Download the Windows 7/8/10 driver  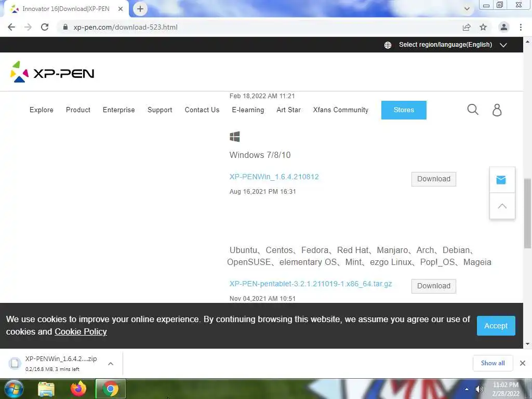point(434,179)
